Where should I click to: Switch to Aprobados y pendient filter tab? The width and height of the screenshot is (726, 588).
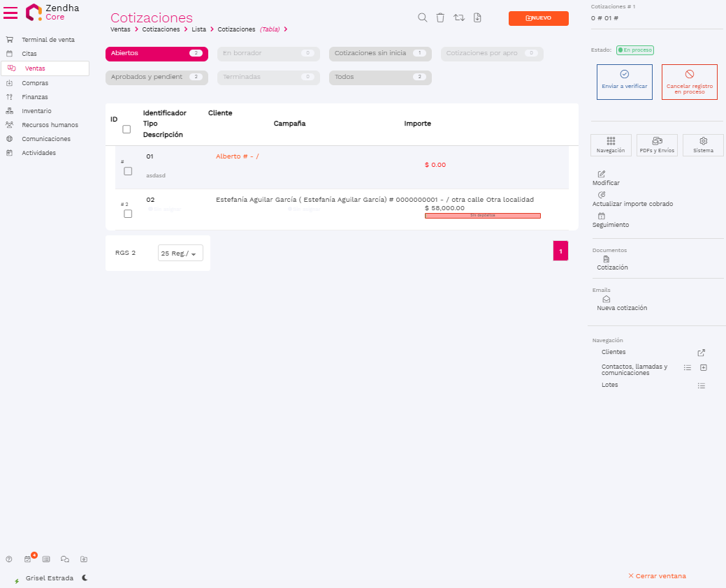157,77
